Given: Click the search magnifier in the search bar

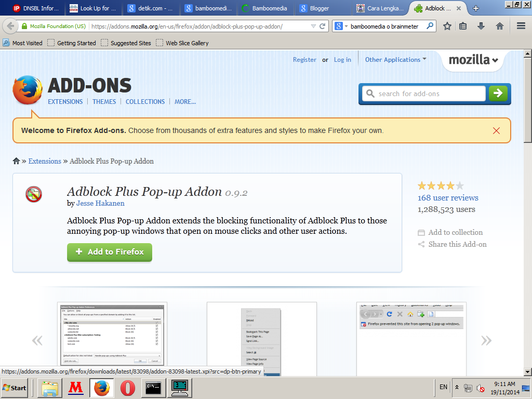Looking at the screenshot, I should tap(430, 26).
